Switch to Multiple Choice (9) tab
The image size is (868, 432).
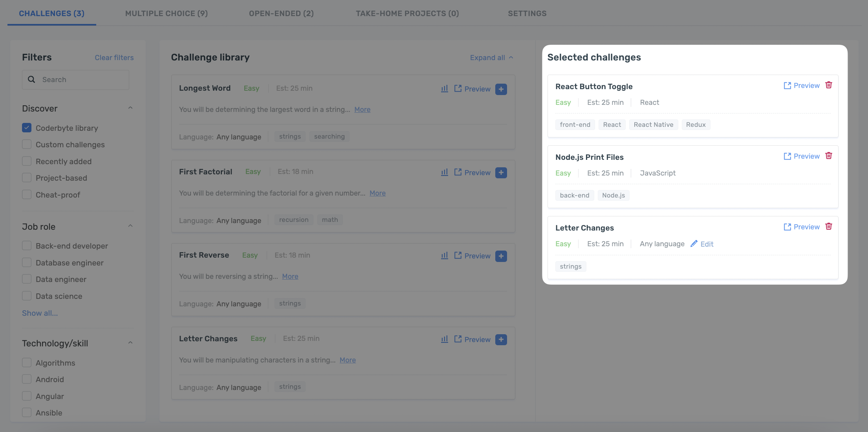coord(166,13)
